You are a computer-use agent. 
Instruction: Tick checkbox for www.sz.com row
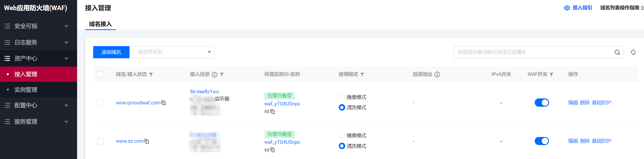point(100,141)
